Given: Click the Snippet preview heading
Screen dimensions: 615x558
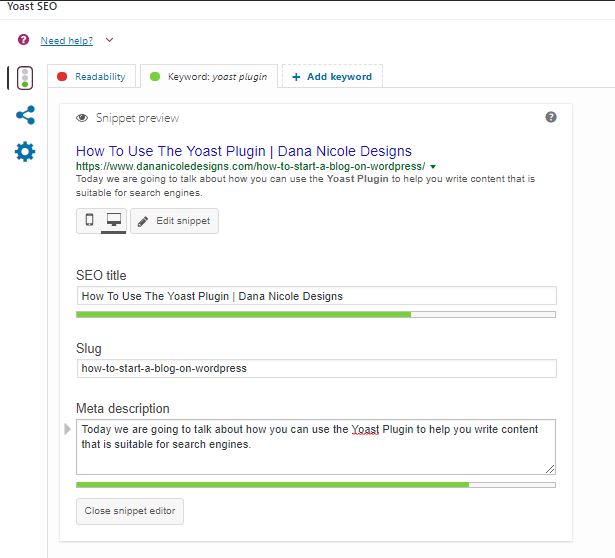Looking at the screenshot, I should pyautogui.click(x=137, y=118).
